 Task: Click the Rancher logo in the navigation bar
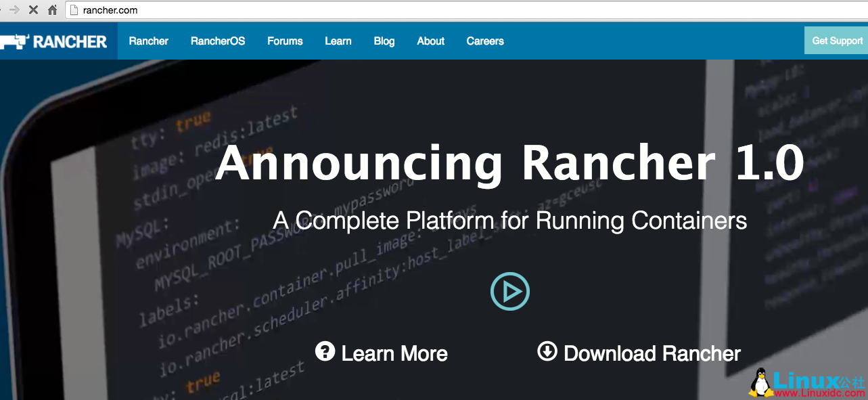(x=53, y=41)
